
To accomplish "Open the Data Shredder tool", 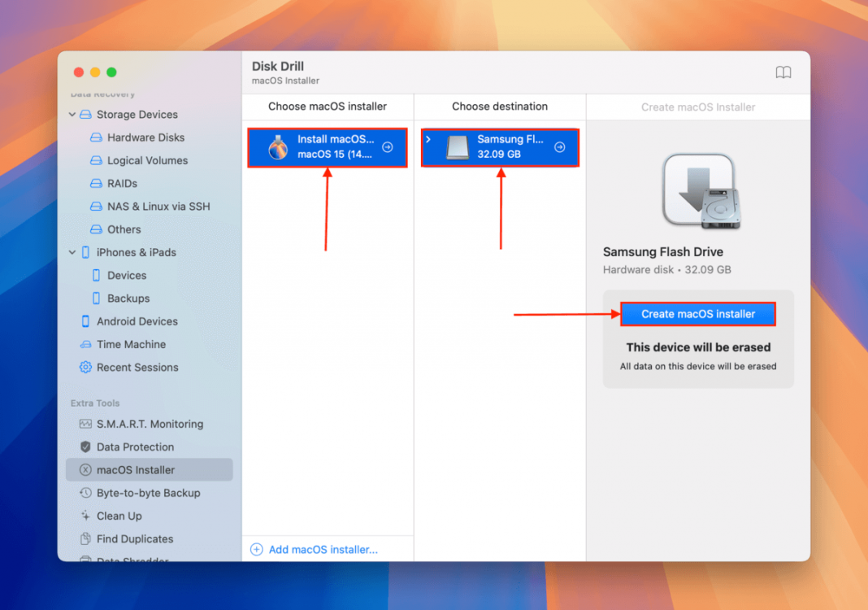I will 134,560.
